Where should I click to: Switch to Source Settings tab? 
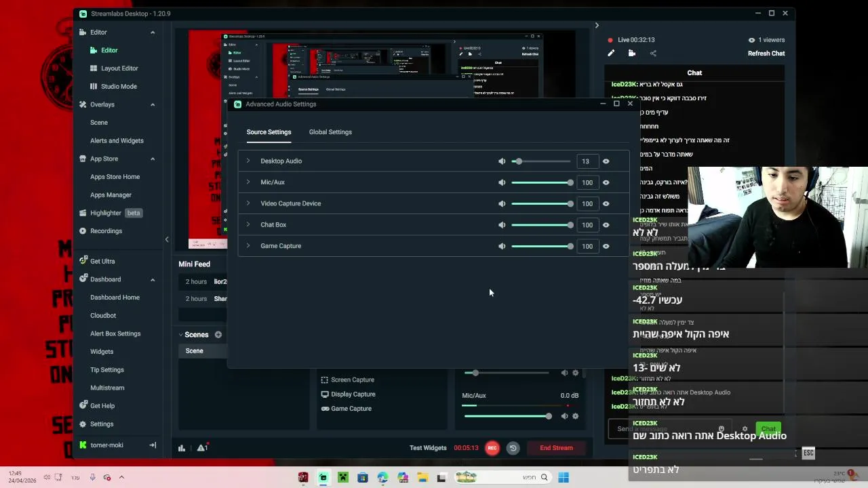tap(269, 132)
